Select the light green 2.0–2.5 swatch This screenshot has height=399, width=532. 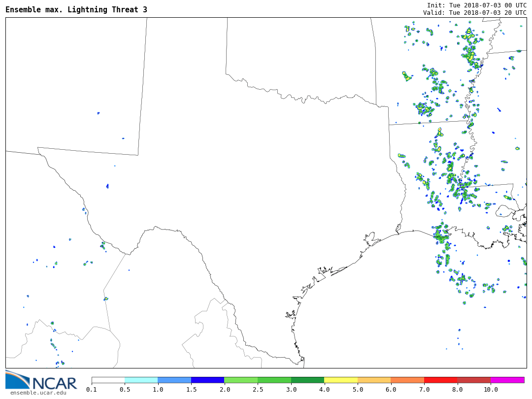pos(241,380)
